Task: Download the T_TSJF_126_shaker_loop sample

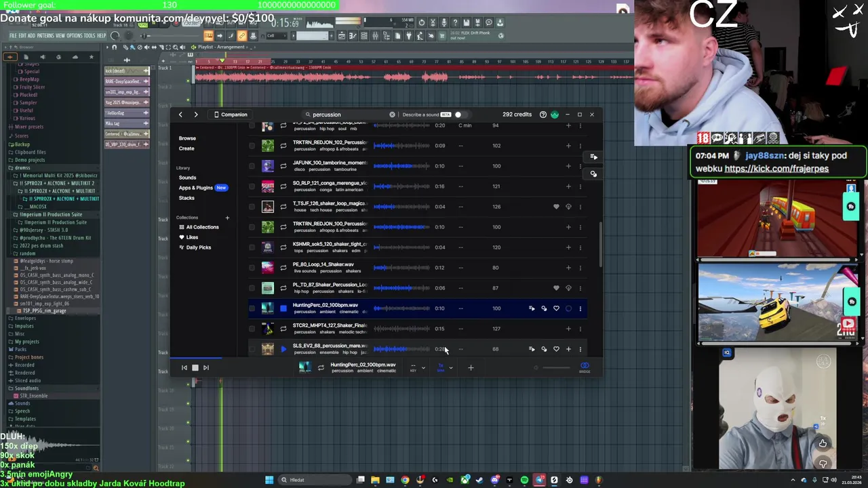Action: coord(568,207)
